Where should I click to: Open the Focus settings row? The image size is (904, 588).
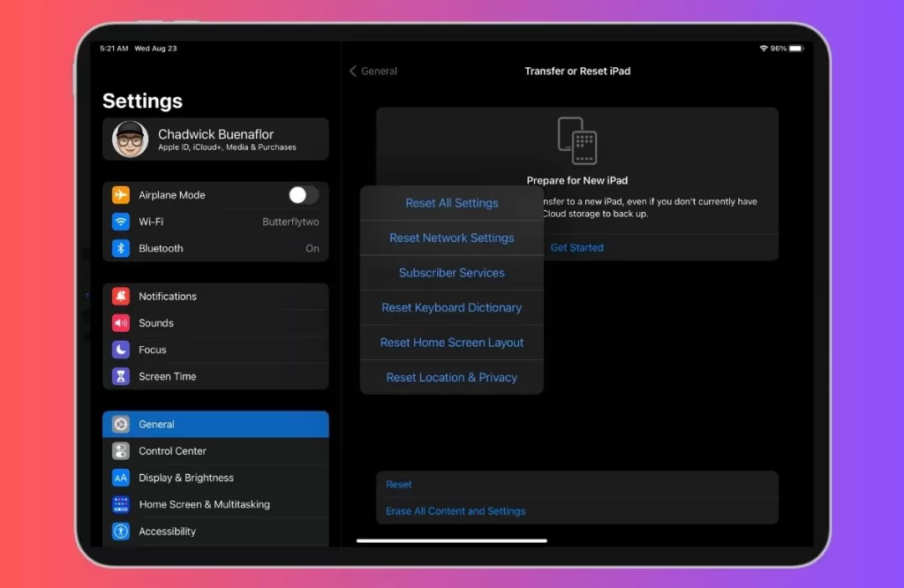point(215,350)
